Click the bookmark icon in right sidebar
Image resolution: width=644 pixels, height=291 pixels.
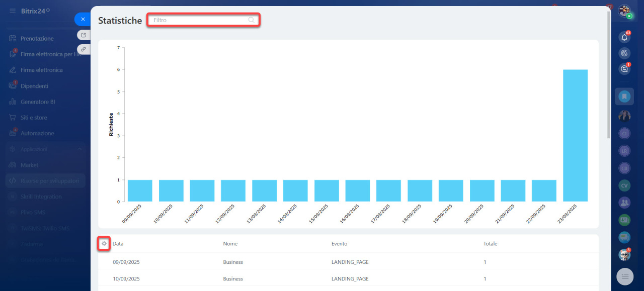click(624, 96)
